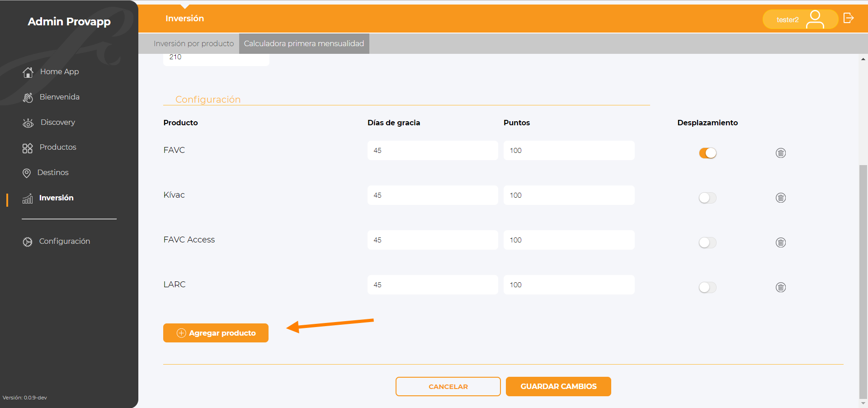Image resolution: width=868 pixels, height=408 pixels.
Task: Select Calculadora primera mensualidad tab
Action: 304,43
